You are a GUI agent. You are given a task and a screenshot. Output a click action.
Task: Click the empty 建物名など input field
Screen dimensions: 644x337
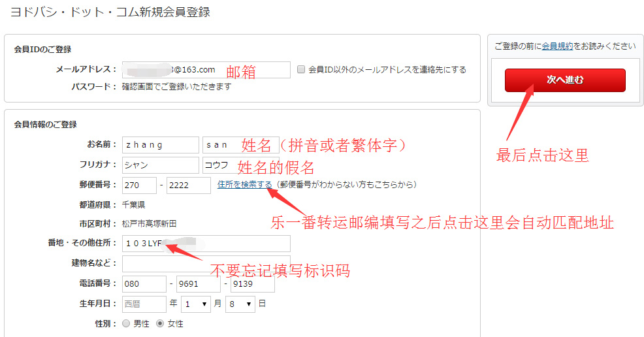point(206,263)
